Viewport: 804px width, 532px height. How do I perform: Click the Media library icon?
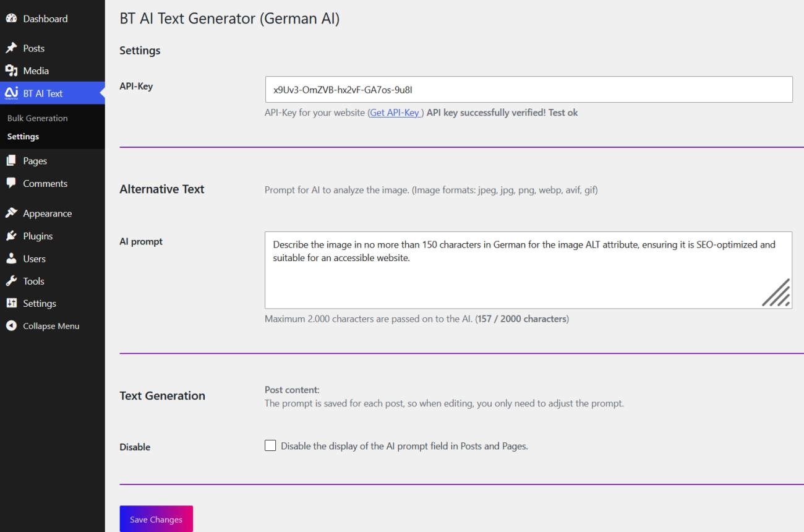(x=11, y=71)
